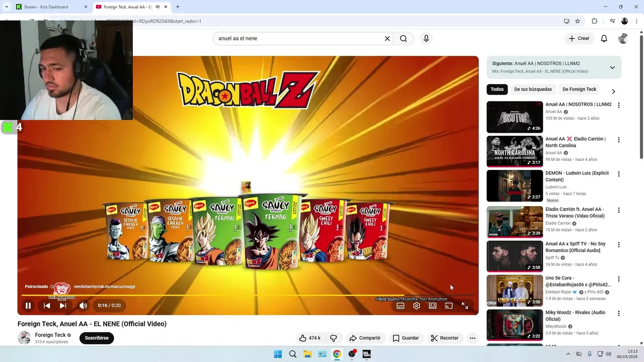Click the Crear button
This screenshot has width=644, height=362.
point(579,39)
